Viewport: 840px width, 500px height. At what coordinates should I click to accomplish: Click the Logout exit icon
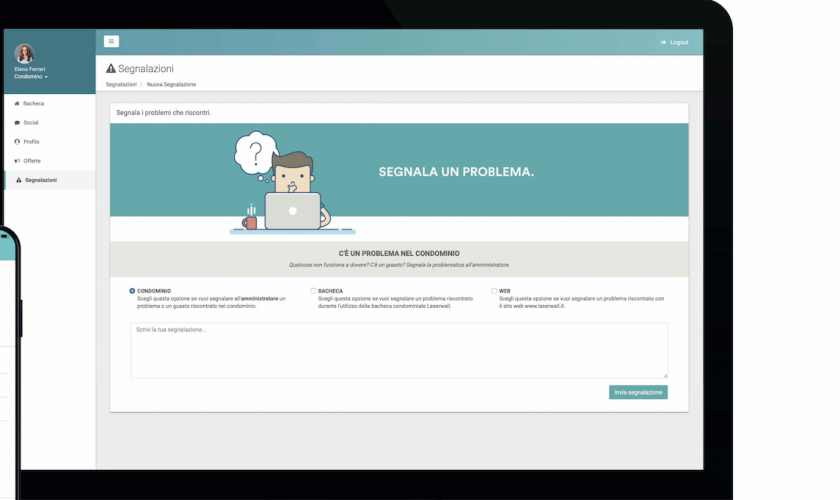(663, 42)
